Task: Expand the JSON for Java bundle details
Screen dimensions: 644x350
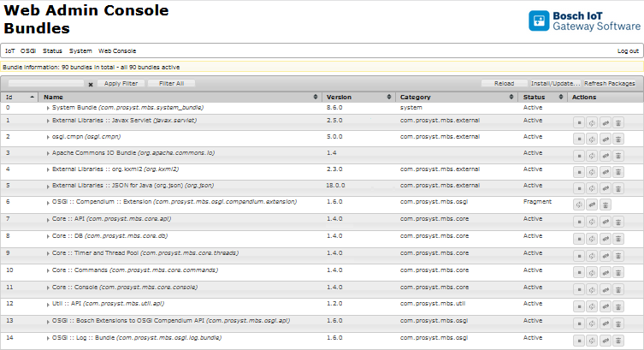Action: [48, 185]
